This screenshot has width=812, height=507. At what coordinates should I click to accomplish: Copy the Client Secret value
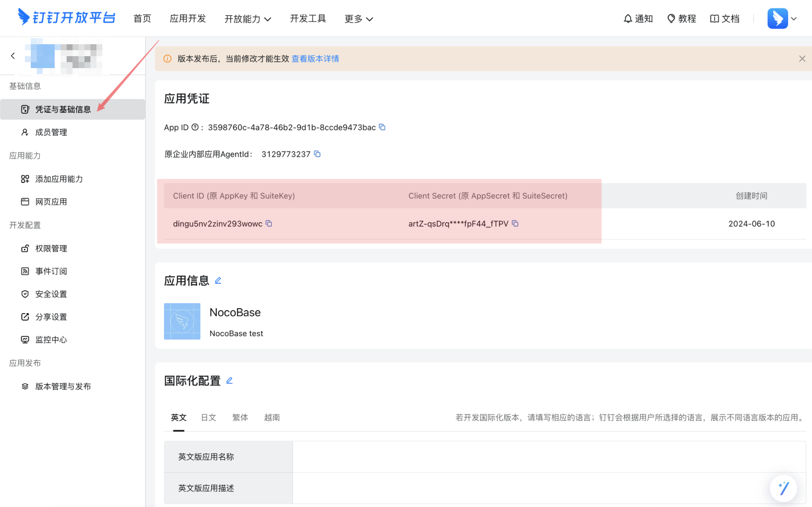coord(515,224)
